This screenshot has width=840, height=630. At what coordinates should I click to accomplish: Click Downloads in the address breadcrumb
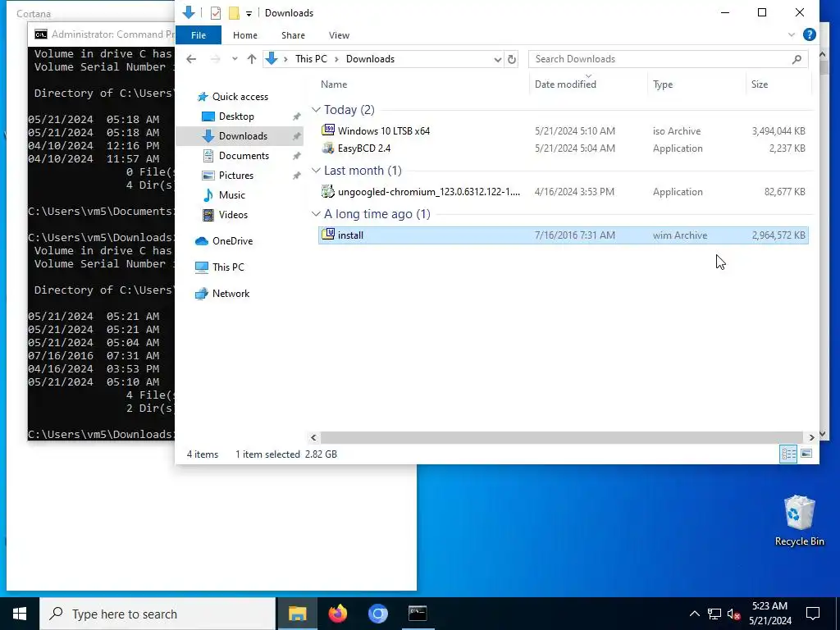tap(370, 59)
